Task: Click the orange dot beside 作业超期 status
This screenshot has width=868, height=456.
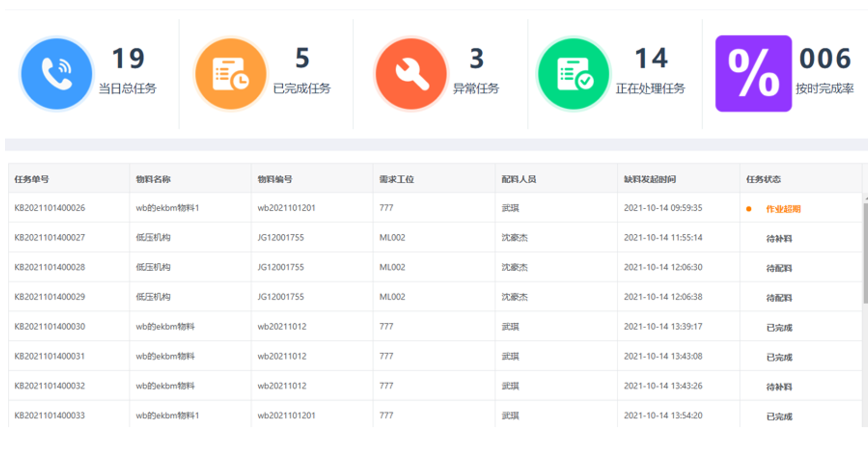Action: (749, 209)
